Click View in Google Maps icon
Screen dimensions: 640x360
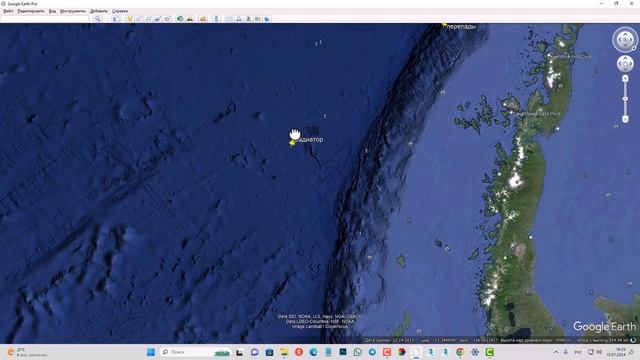[x=258, y=19]
